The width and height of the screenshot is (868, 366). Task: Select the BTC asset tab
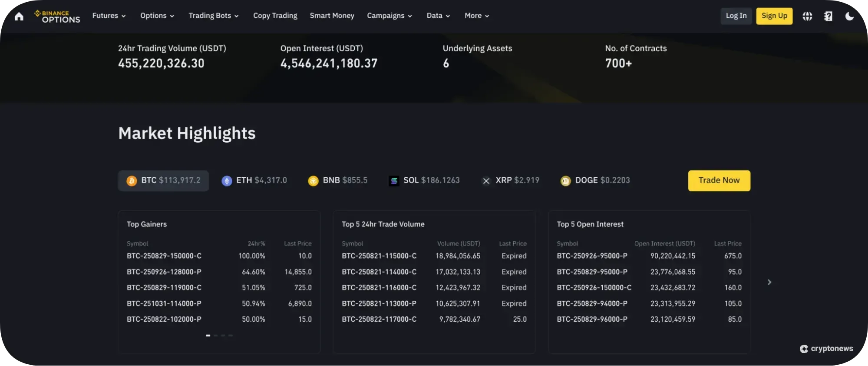pos(163,180)
